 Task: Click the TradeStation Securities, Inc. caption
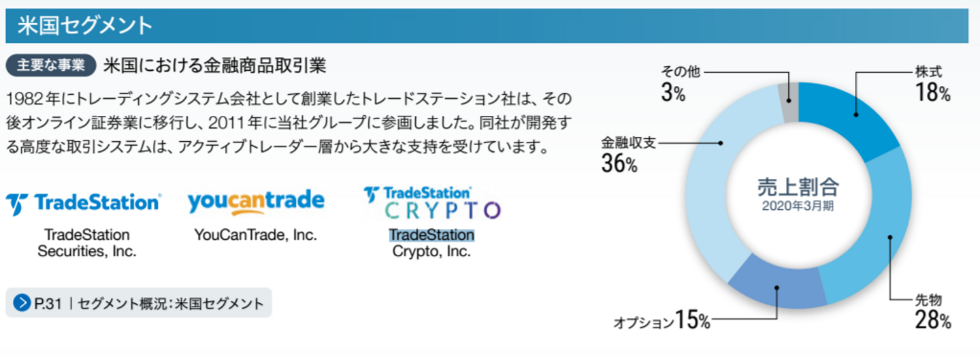tap(87, 243)
